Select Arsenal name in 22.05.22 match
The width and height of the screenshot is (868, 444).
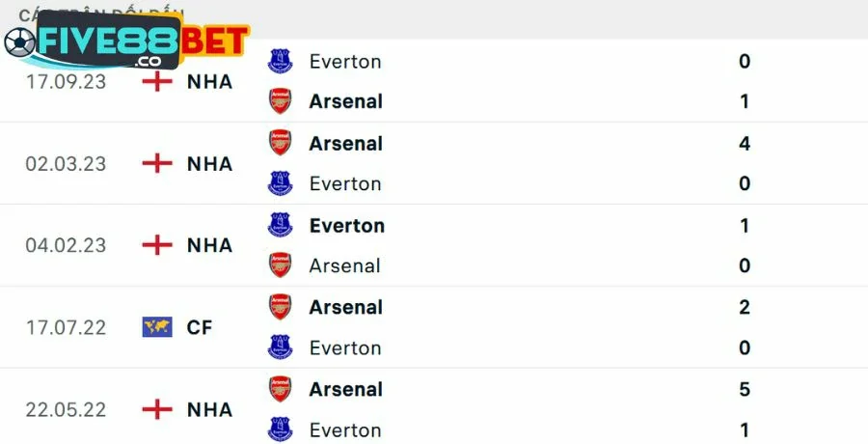coord(345,389)
